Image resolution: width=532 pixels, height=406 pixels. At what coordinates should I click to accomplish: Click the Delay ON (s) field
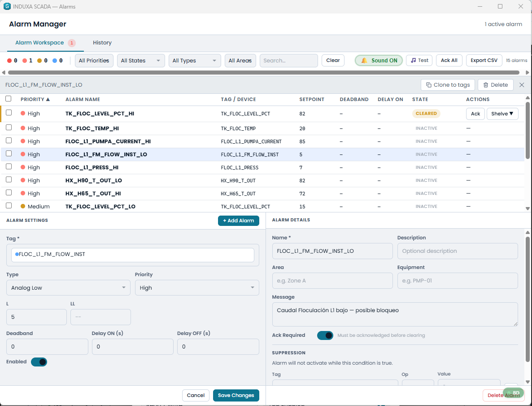[x=133, y=347]
